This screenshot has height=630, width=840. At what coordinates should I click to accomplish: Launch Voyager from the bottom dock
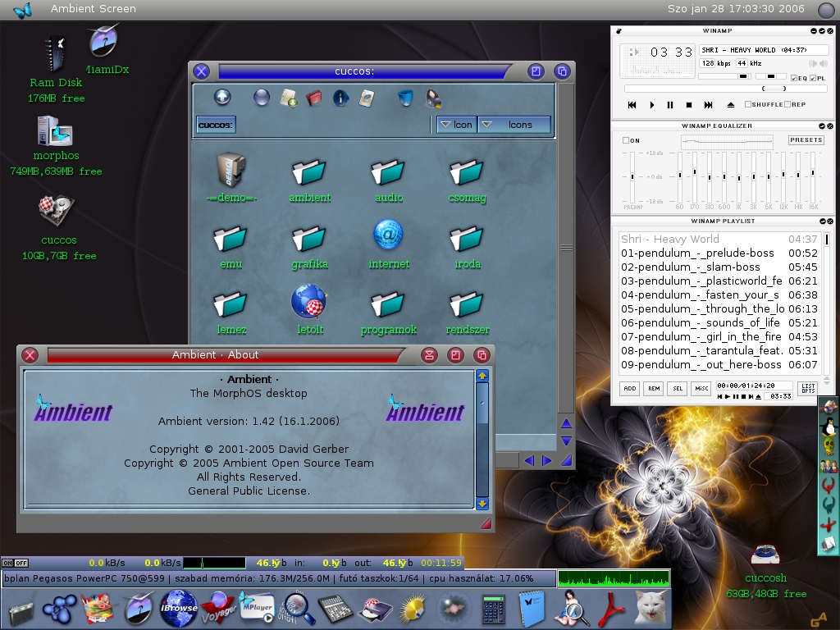pos(218,609)
